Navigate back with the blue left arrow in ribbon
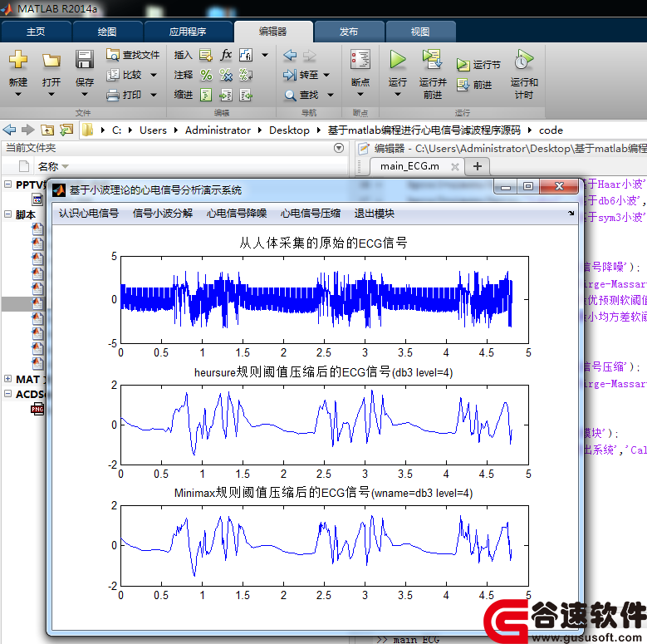This screenshot has height=644, width=647. 290,55
